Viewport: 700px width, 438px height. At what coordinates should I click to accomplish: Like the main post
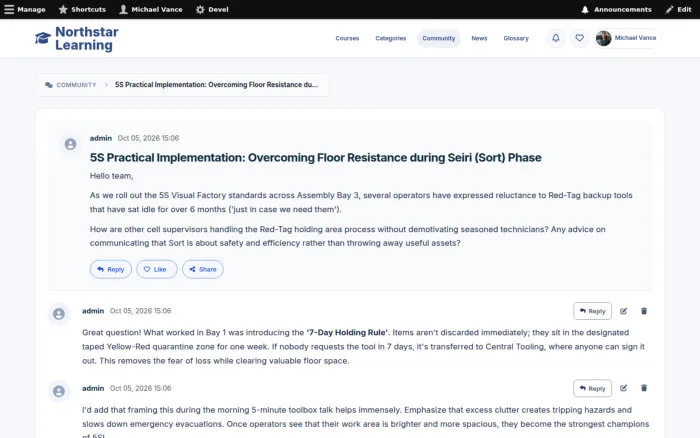click(x=157, y=269)
